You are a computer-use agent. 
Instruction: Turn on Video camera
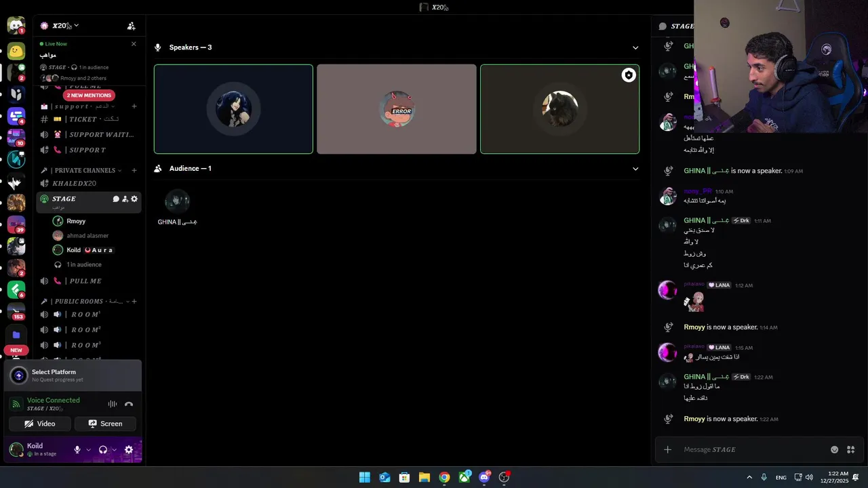click(39, 424)
